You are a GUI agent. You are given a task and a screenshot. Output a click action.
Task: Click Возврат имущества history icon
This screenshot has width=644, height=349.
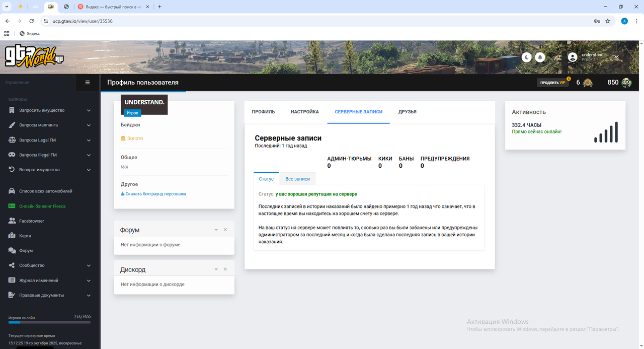[12, 170]
